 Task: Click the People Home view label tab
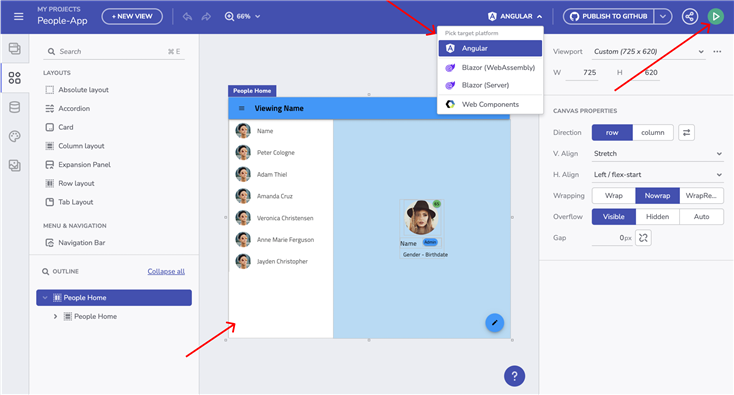tap(252, 91)
